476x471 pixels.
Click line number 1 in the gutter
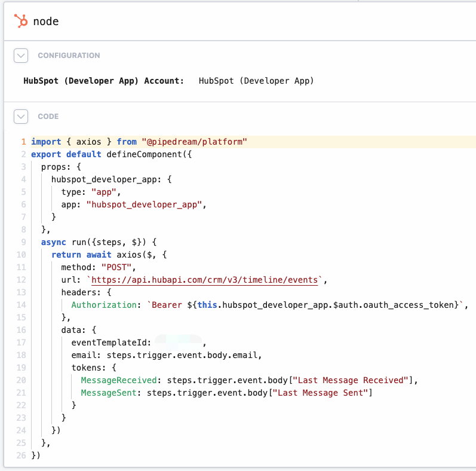click(x=24, y=142)
